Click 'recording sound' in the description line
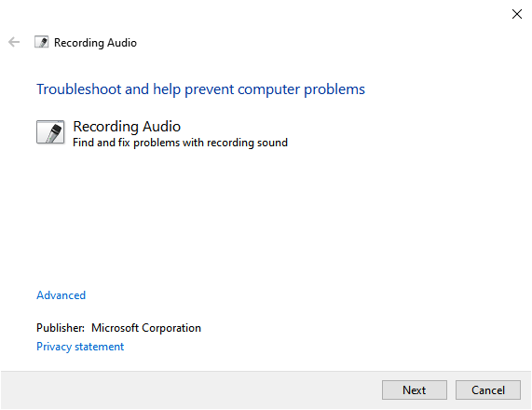 point(247,143)
